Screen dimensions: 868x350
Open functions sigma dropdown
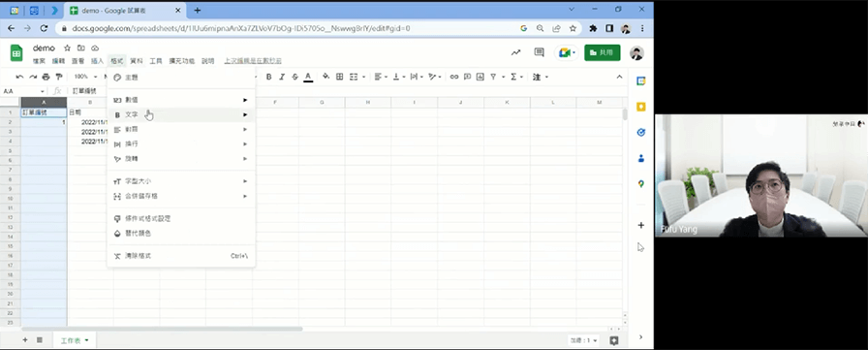[x=516, y=77]
